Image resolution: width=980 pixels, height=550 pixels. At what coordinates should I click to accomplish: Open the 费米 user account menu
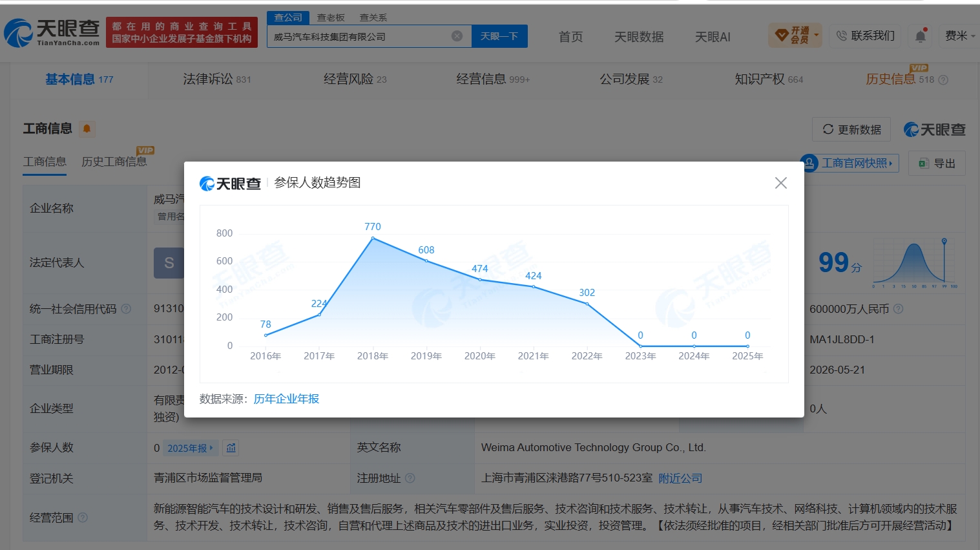(x=960, y=36)
